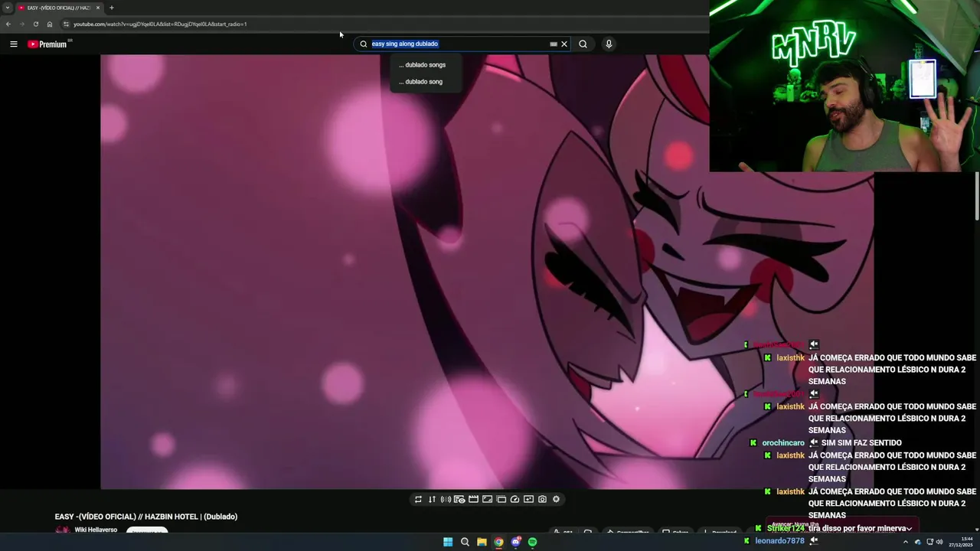Reload the YouTube page
980x551 pixels.
pyautogui.click(x=35, y=24)
